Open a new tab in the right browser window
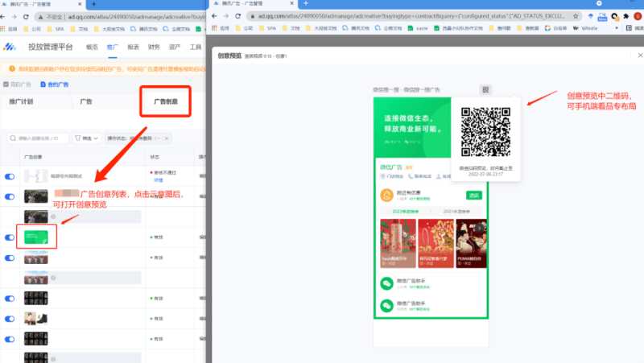 tap(306, 3)
